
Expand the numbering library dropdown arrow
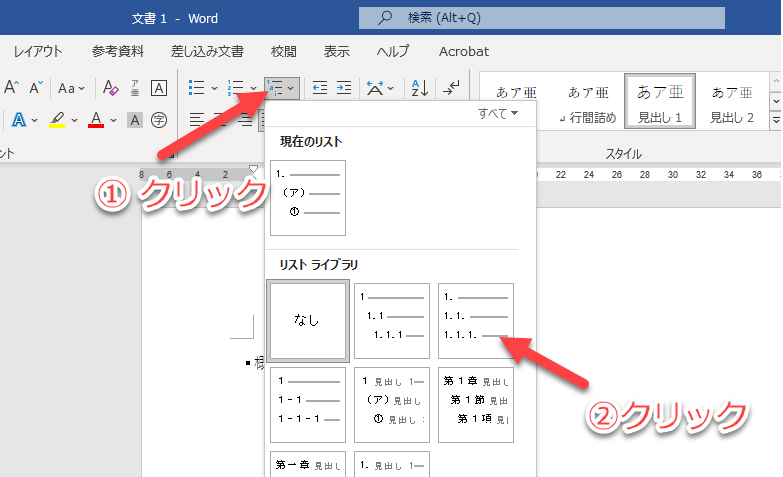(253, 88)
